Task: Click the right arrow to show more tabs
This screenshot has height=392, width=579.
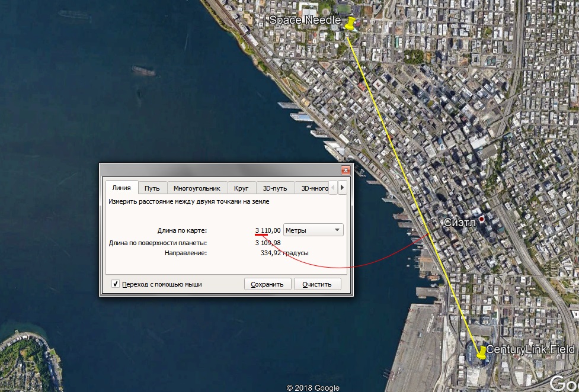Action: 343,188
